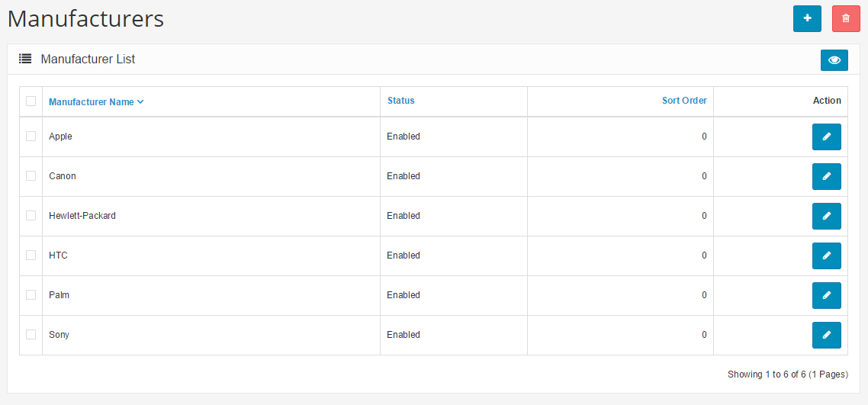868x405 pixels.
Task: Click the Showing 1 to 6 of 6 text
Action: pyautogui.click(x=788, y=374)
